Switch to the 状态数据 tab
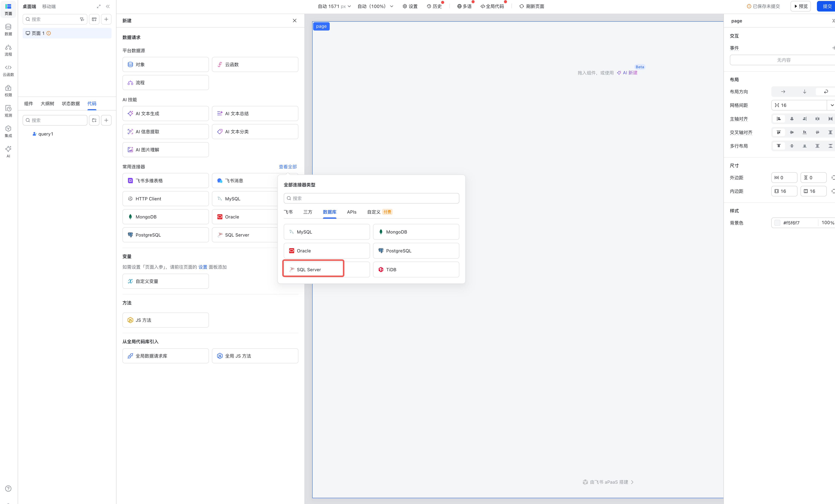 tap(70, 103)
